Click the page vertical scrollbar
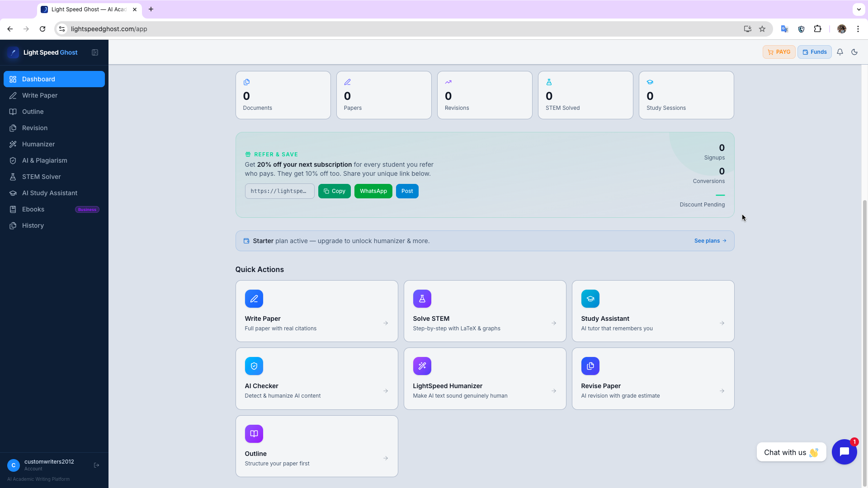The height and width of the screenshot is (488, 868). [865, 343]
